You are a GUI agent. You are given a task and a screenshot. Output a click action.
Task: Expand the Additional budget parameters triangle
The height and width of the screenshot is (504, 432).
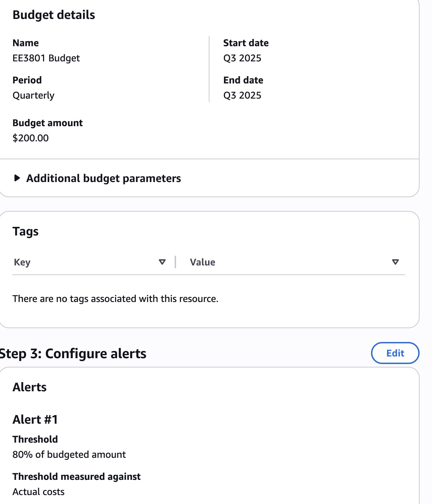pyautogui.click(x=17, y=178)
